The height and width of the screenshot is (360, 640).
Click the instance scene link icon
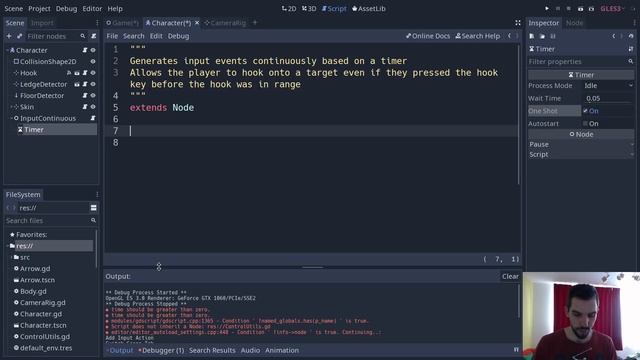(x=19, y=36)
